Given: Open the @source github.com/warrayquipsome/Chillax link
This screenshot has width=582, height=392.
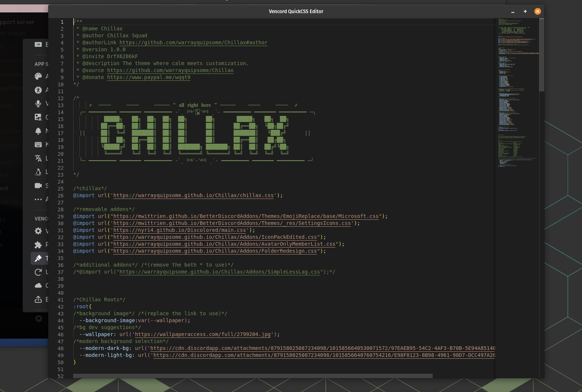Looking at the screenshot, I should pyautogui.click(x=170, y=70).
